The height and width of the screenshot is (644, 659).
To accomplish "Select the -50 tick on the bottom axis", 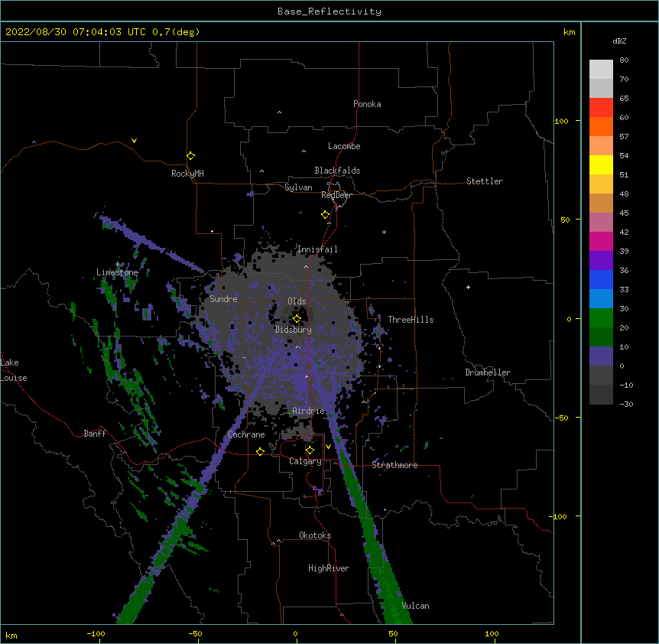I will (x=195, y=633).
